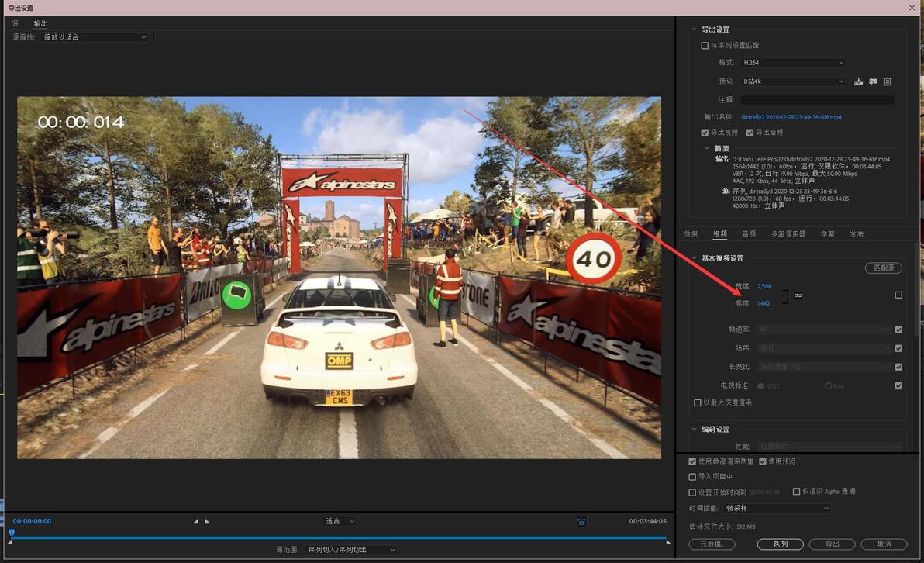924x563 pixels.
Task: Collapse the 导出设置 section
Action: [694, 29]
